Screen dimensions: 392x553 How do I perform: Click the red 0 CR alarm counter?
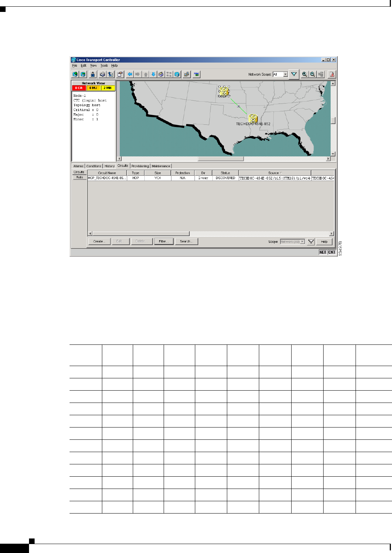[x=79, y=88]
